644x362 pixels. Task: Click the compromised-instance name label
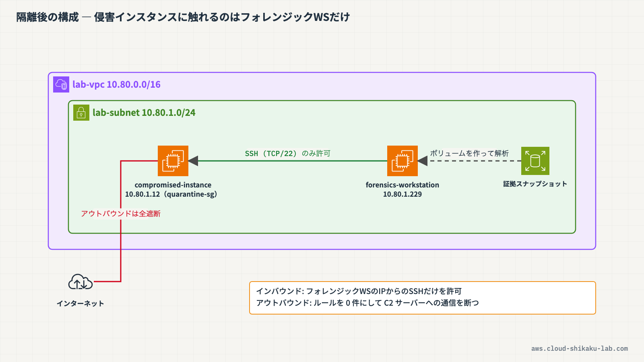click(173, 185)
